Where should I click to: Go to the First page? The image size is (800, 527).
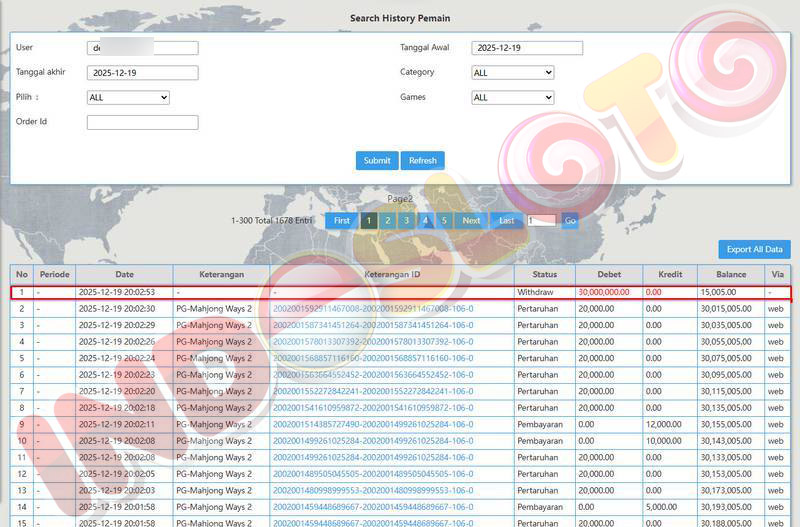[341, 220]
